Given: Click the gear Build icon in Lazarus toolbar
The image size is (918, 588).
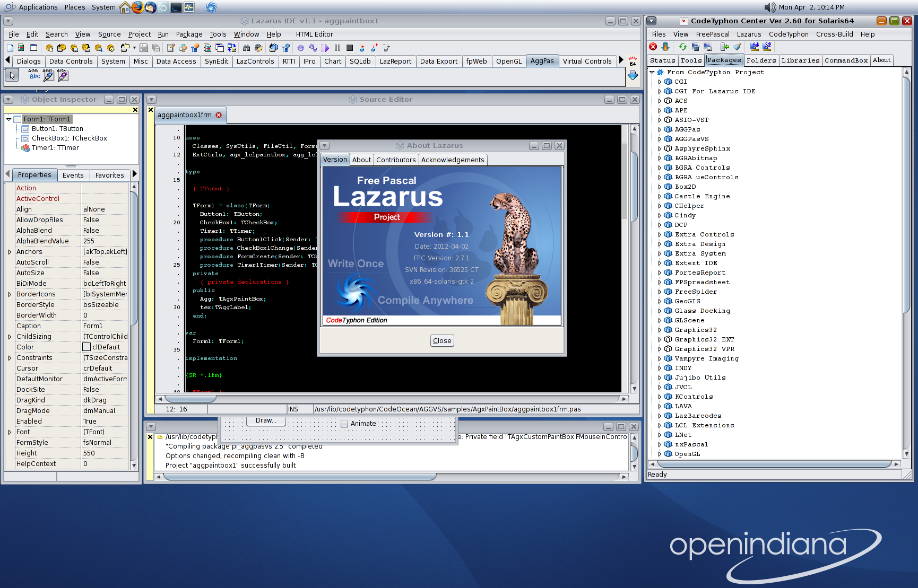Looking at the screenshot, I should tap(301, 48).
